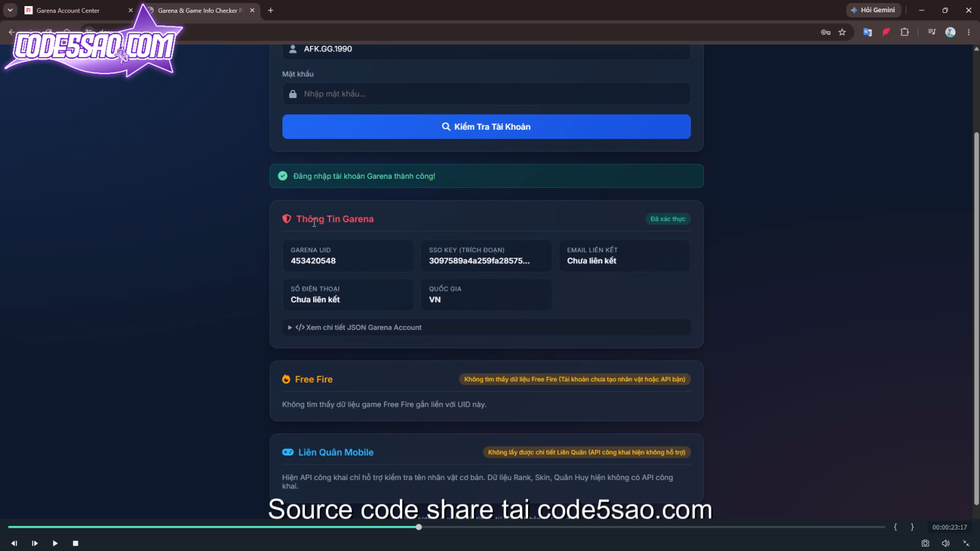The image size is (980, 551).
Task: Switch to Garena & Game Info Checker tab
Action: (x=199, y=10)
